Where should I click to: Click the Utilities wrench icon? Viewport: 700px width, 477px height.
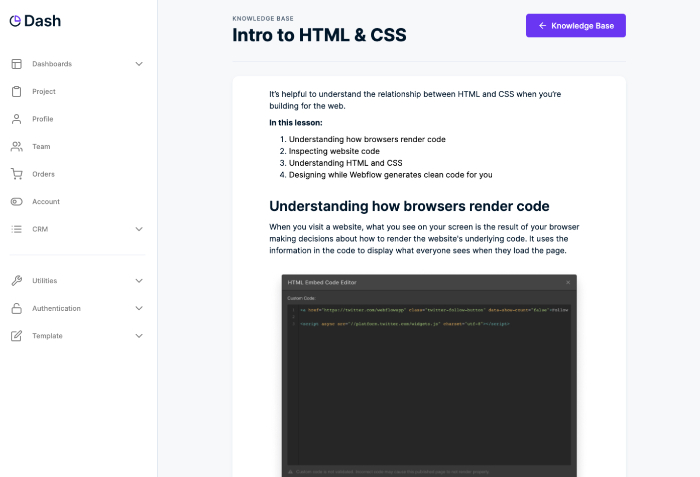tap(17, 280)
